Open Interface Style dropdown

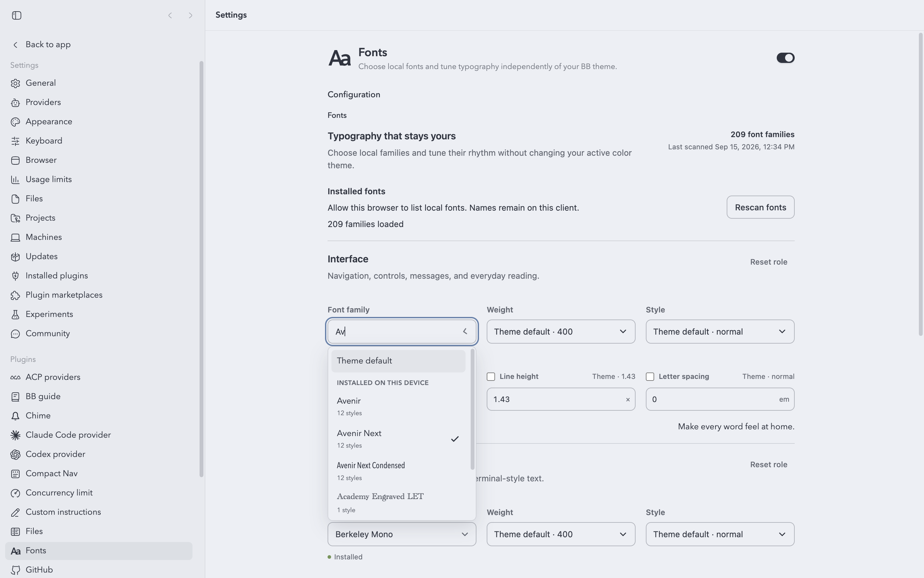click(x=720, y=331)
